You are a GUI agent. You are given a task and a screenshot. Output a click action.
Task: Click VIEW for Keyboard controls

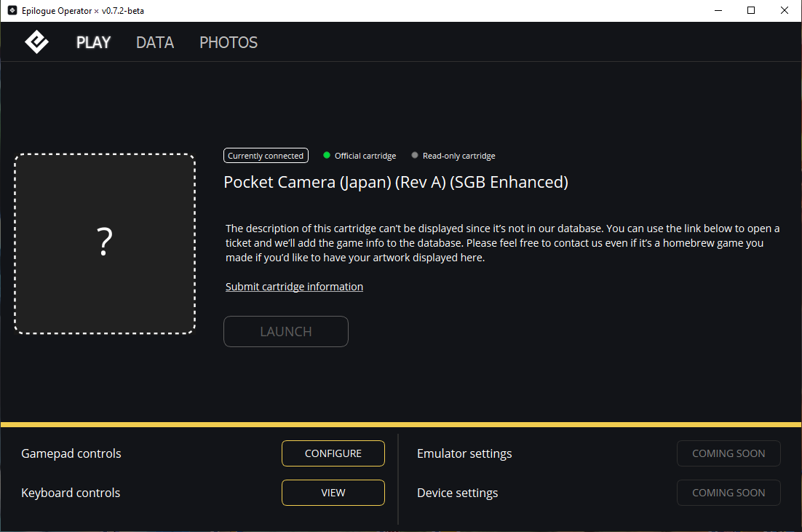point(333,493)
